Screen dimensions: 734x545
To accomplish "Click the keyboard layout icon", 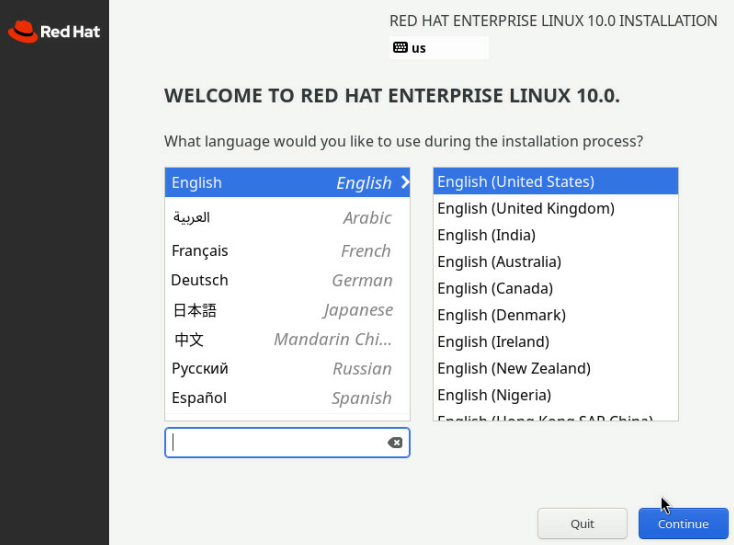I will [x=400, y=47].
